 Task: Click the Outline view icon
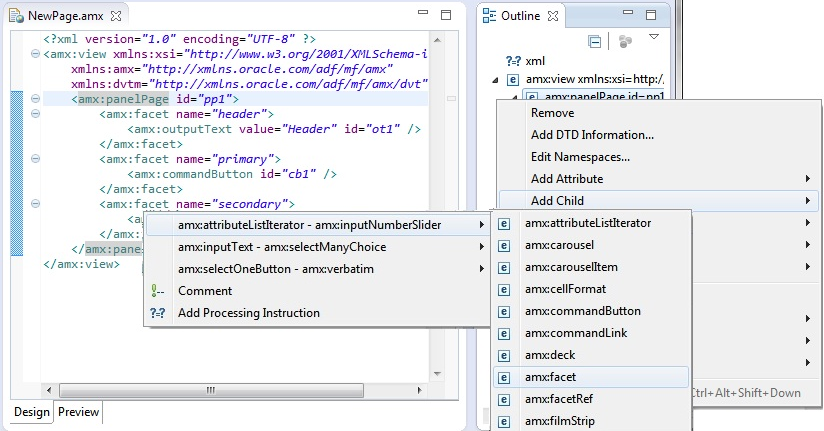489,16
